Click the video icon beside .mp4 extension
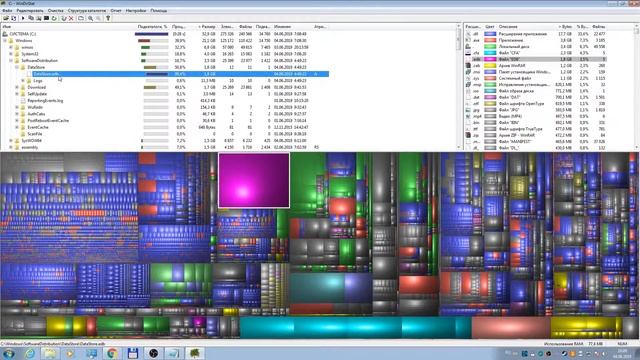 click(468, 116)
